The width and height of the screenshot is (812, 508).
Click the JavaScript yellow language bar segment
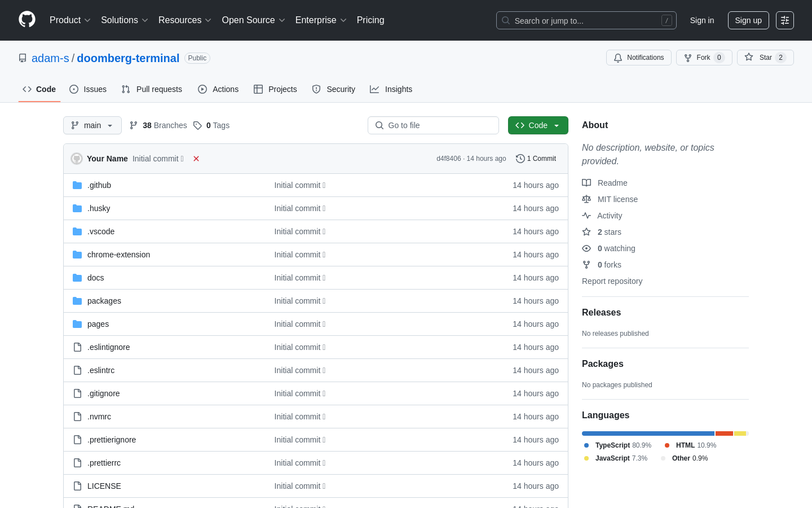coord(740,433)
